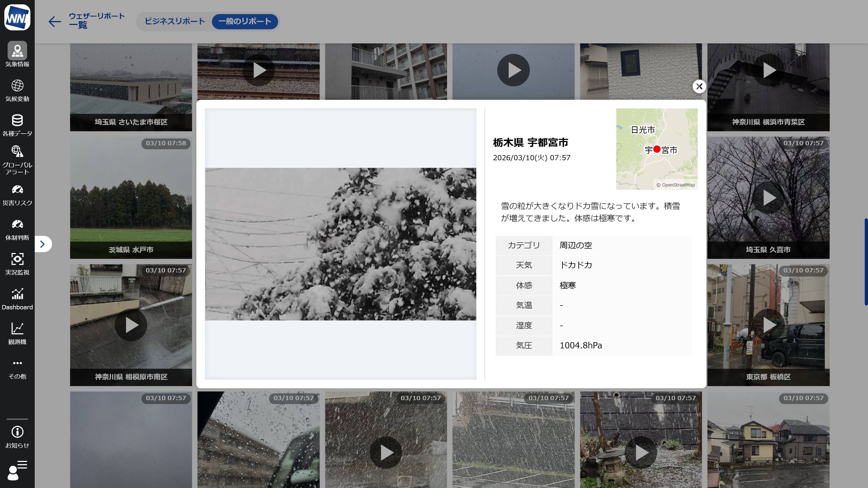Open the その他 more menu

17,363
